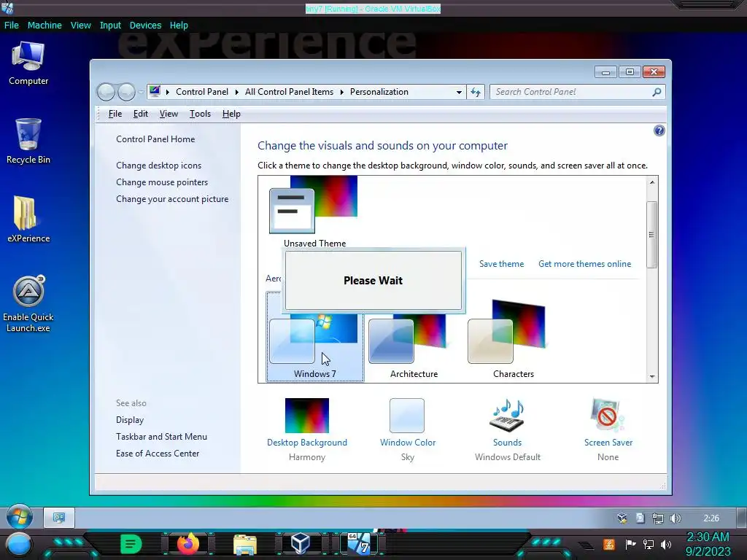Click the host Action Center flag icon

pyautogui.click(x=630, y=544)
